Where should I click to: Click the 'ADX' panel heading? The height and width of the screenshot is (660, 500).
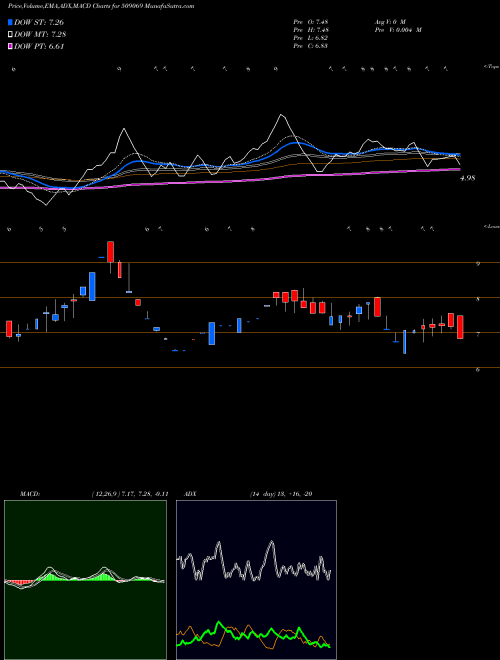[189, 494]
